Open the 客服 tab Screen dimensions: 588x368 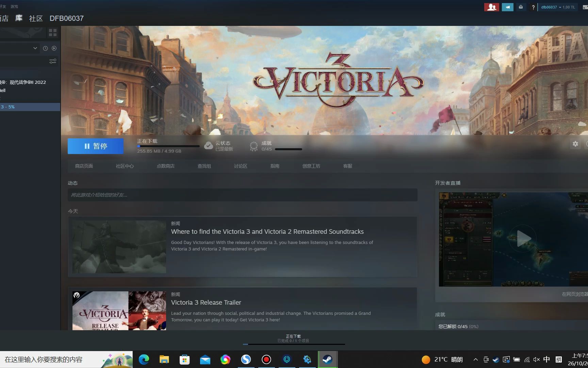coord(347,166)
